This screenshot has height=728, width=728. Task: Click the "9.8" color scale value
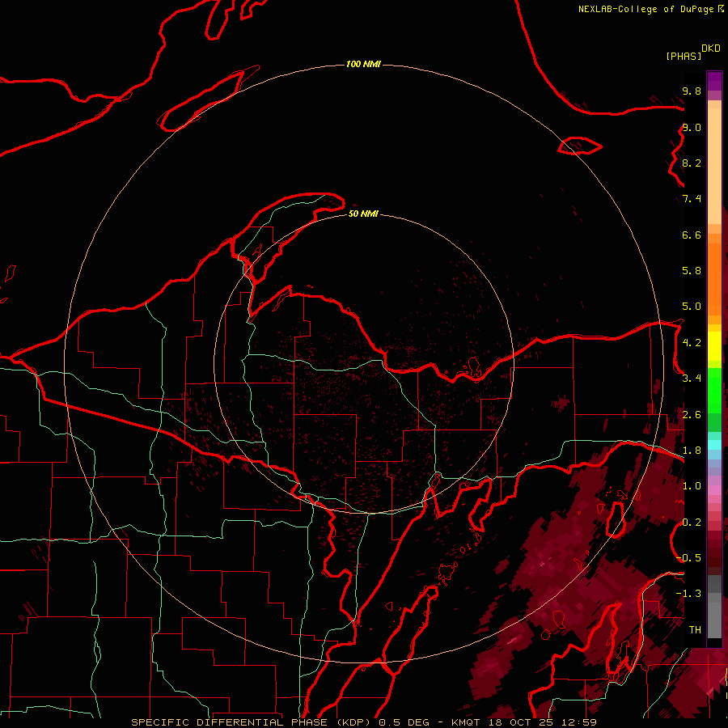(x=692, y=91)
